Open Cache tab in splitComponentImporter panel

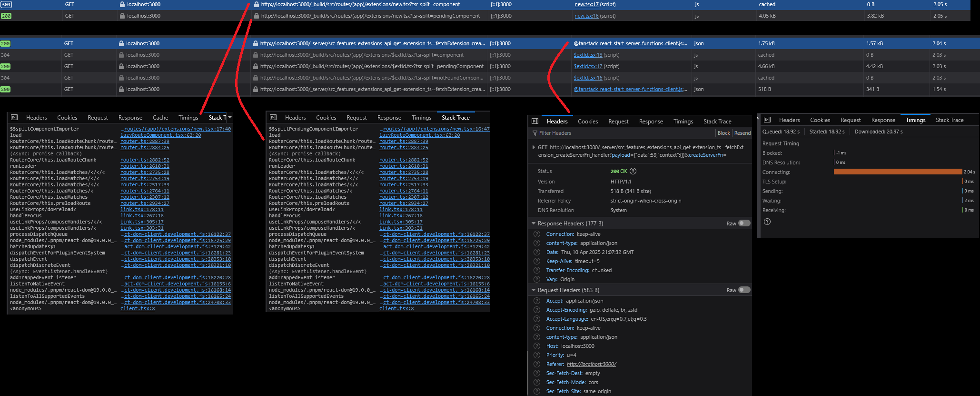click(x=160, y=118)
